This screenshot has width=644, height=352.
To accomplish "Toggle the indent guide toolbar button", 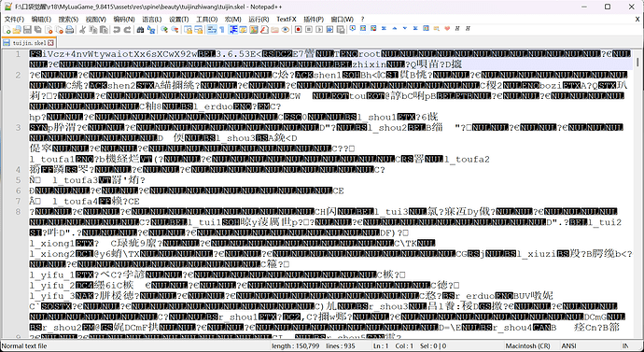I will pos(233,30).
